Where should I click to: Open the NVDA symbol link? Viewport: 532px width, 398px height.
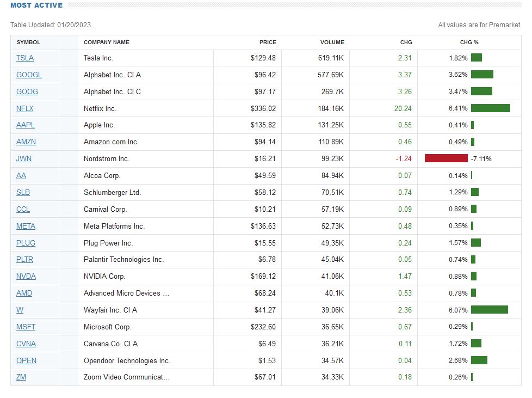pos(26,276)
